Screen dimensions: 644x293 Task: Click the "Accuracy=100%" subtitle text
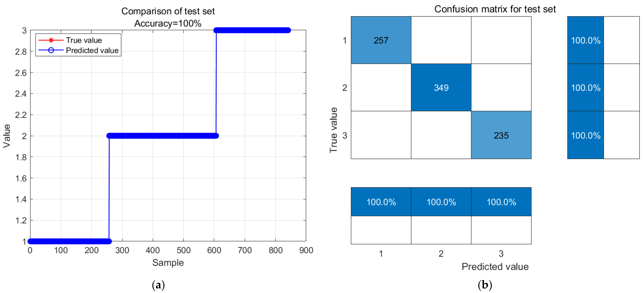(x=168, y=23)
